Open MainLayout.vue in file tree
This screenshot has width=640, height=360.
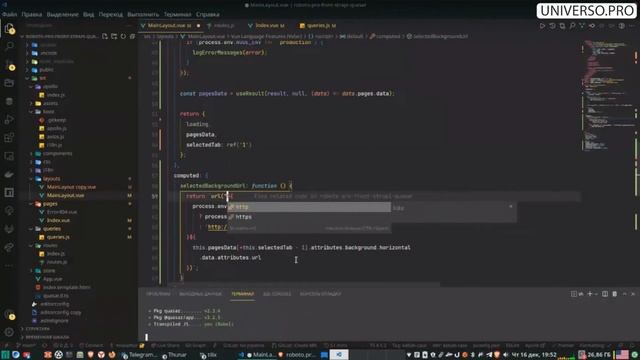[x=65, y=196]
